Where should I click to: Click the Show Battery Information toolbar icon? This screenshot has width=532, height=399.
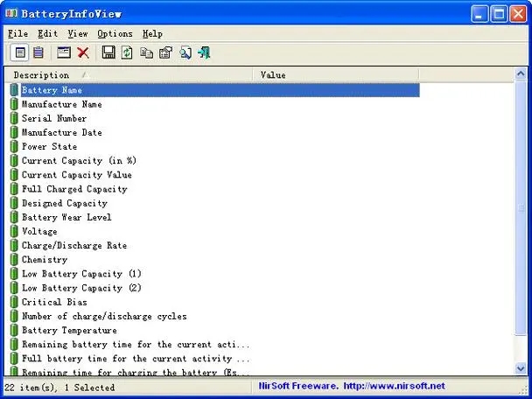(x=20, y=53)
